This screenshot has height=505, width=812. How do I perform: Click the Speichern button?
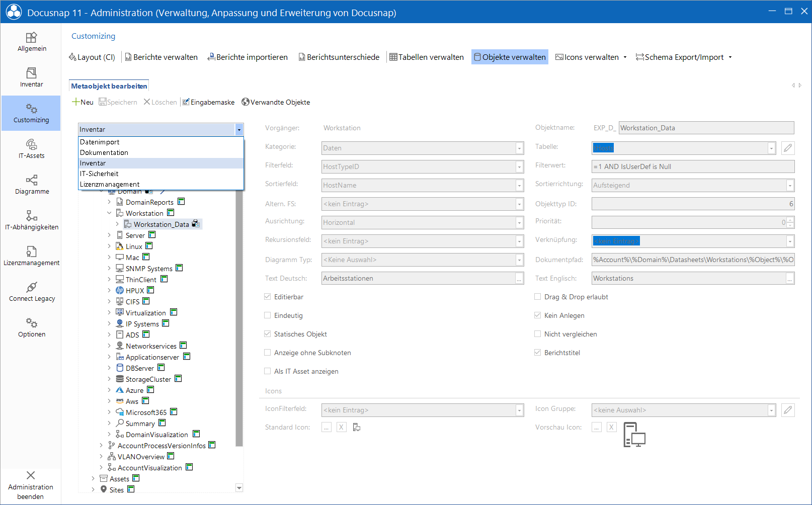(x=118, y=102)
